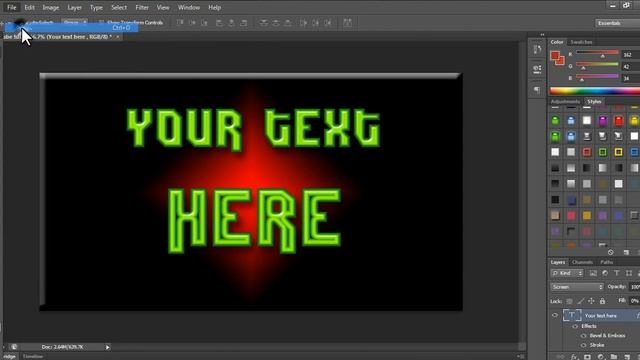Click Distribute right edges icon
This screenshot has height=360, width=640.
point(328,23)
